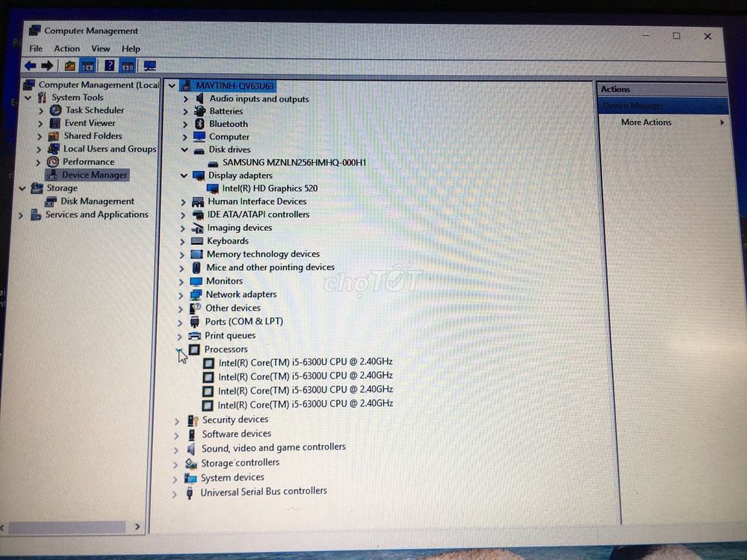Click the Device Manager header in Actions pane
This screenshot has width=747, height=560.
[663, 105]
